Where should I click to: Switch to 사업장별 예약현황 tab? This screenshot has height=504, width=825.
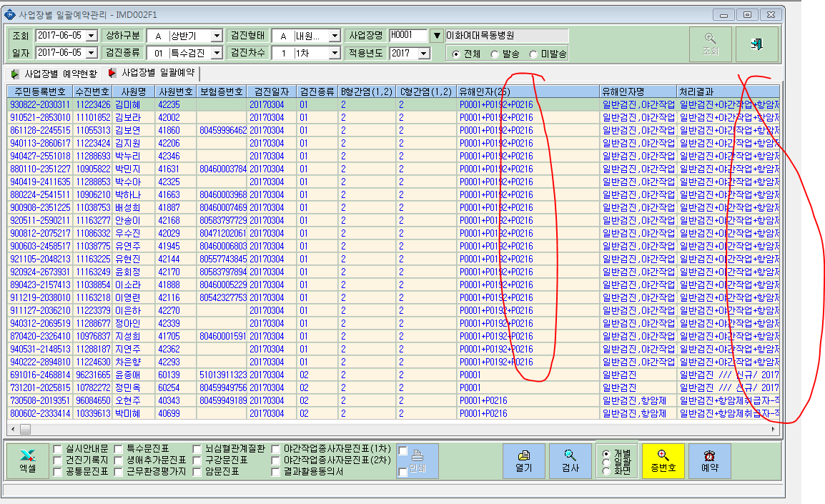point(54,74)
